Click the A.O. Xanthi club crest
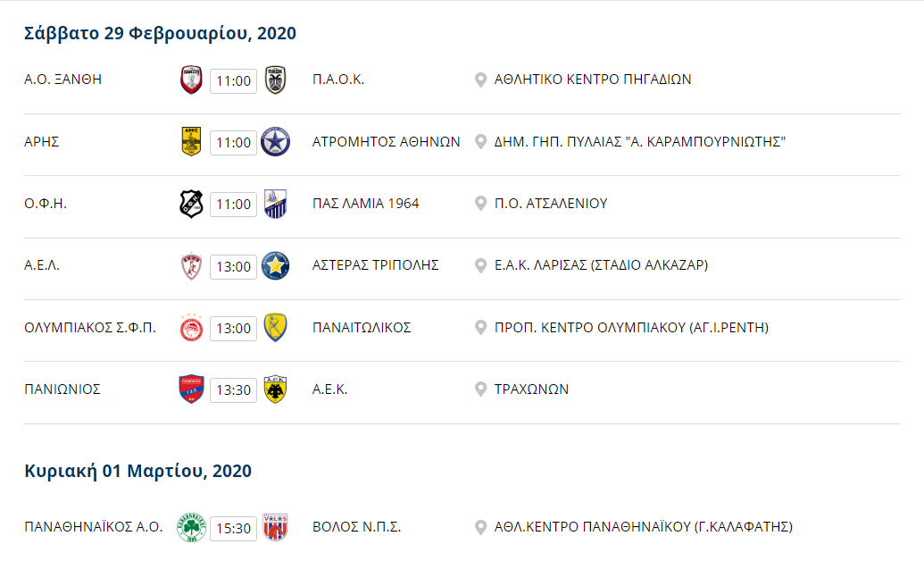Screen dimensions: 924x561 click(191, 80)
